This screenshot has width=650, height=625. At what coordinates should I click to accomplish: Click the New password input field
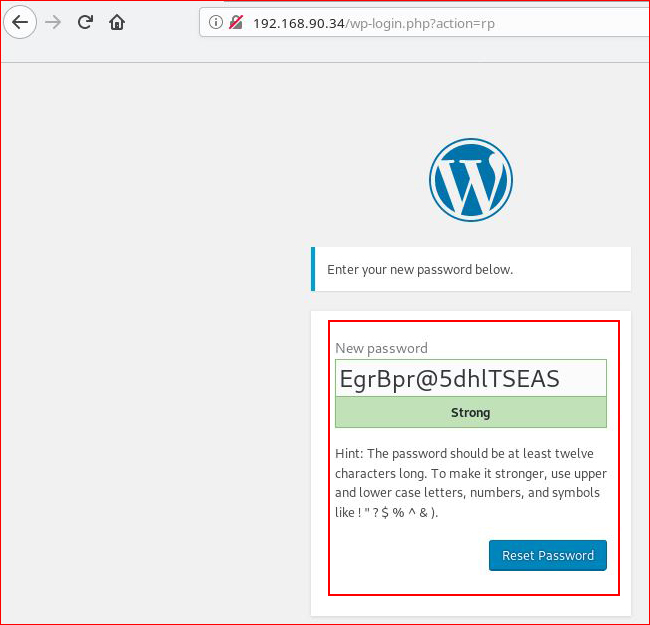(x=471, y=378)
